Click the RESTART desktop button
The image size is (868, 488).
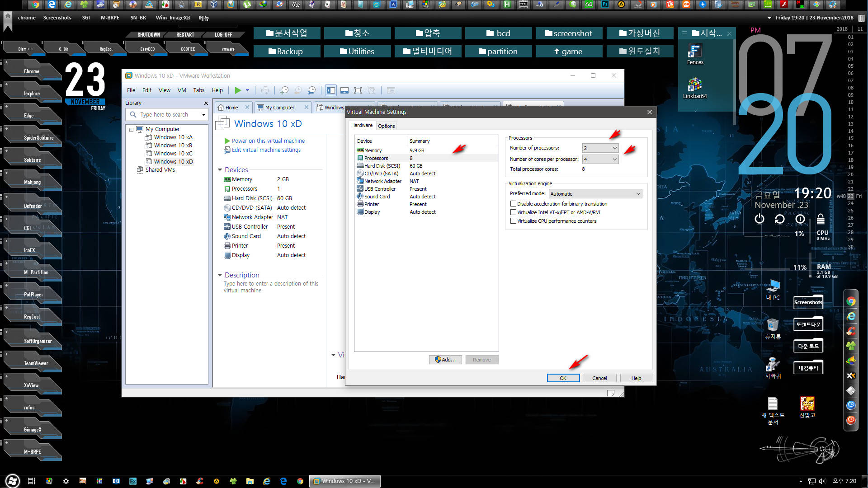(185, 35)
